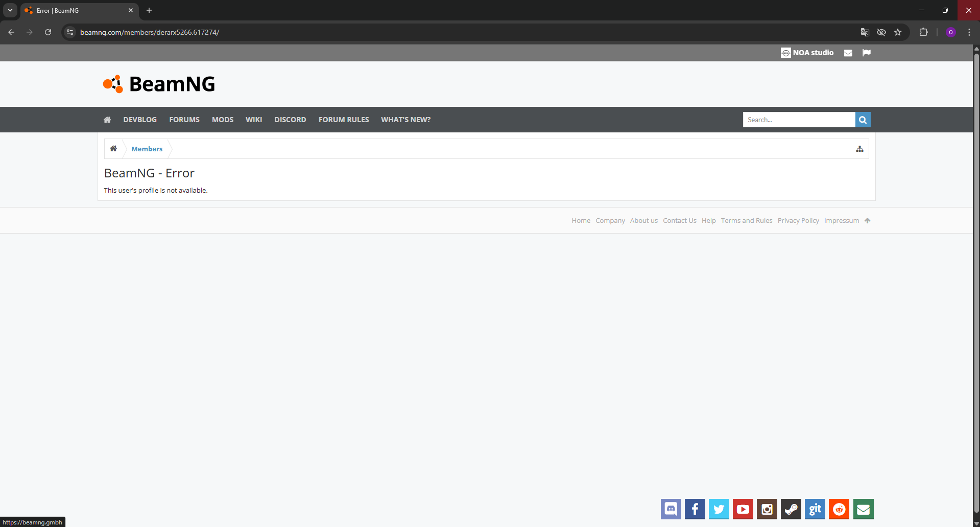980x527 pixels.
Task: Click 'This user's profile is not available.' text
Action: [x=156, y=190]
